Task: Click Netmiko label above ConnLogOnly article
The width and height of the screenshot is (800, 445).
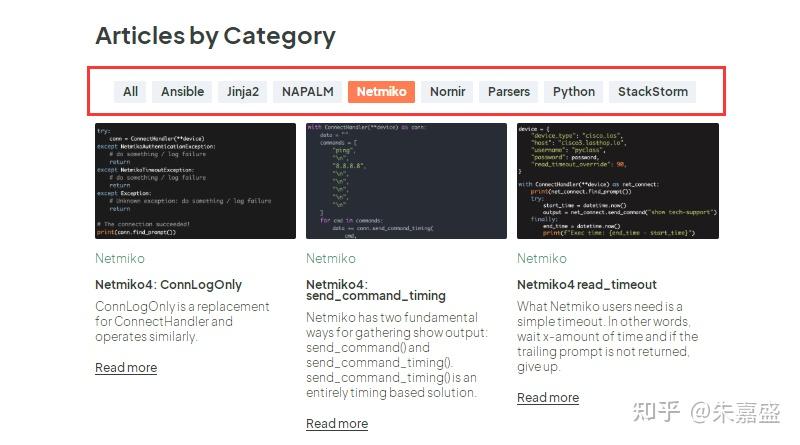Action: point(120,259)
